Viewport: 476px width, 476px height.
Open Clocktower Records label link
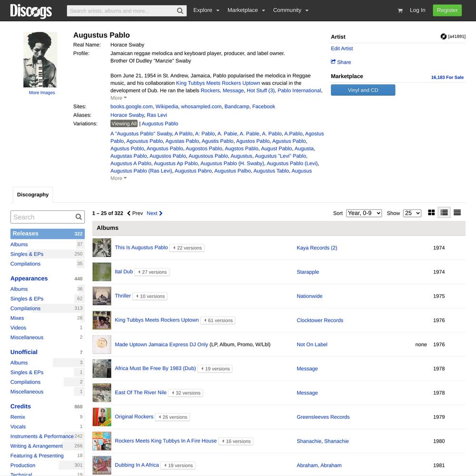[x=320, y=320]
